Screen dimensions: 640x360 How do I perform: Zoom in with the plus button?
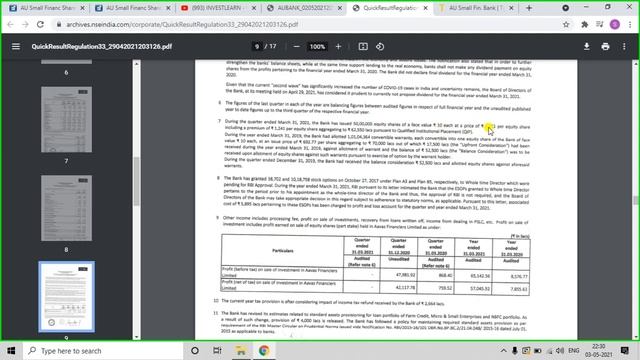[338, 47]
